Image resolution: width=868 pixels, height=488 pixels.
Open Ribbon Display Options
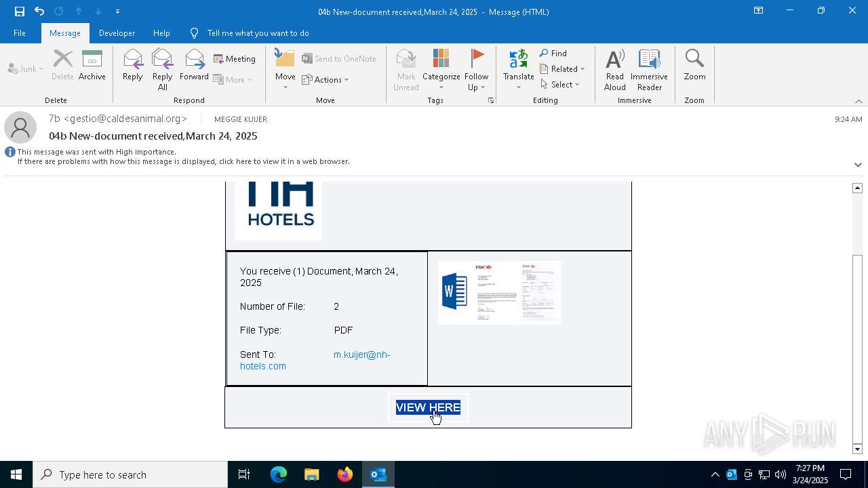[758, 11]
